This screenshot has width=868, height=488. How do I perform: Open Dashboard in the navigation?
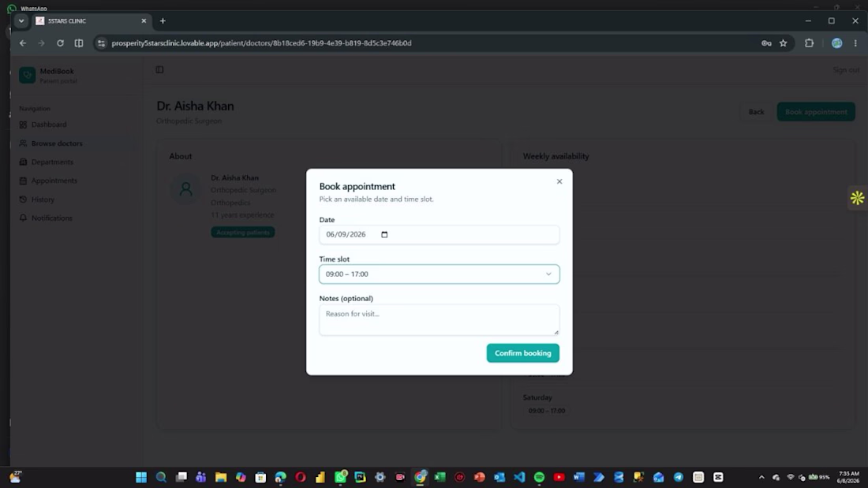coord(49,125)
